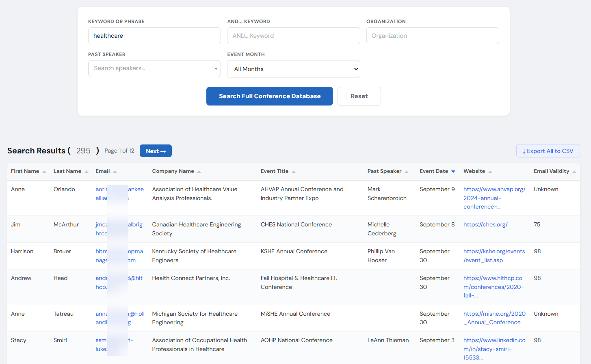Select 'Harrison' first name cell
591x364 pixels.
(x=22, y=251)
